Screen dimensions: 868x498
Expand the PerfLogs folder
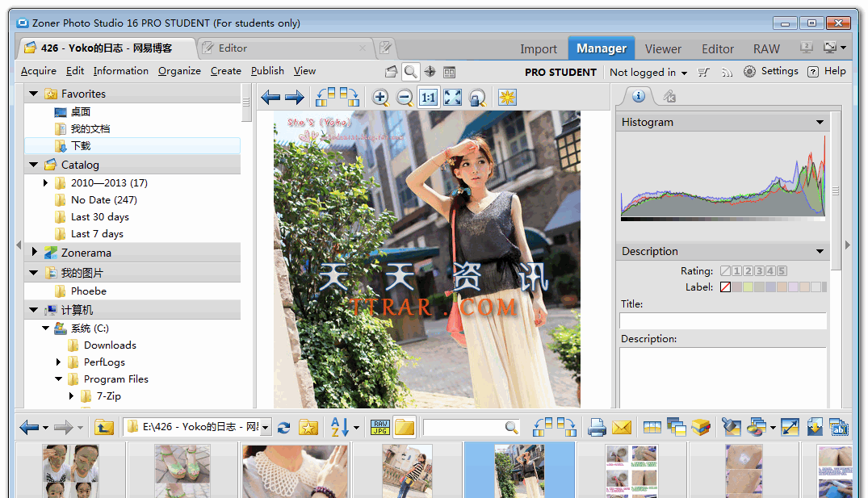[x=58, y=362]
